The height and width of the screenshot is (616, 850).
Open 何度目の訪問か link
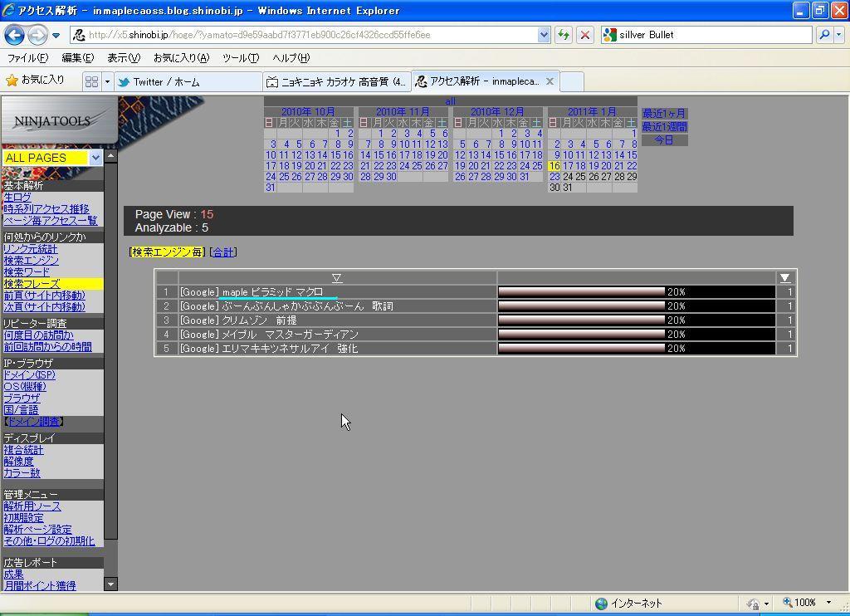38,335
